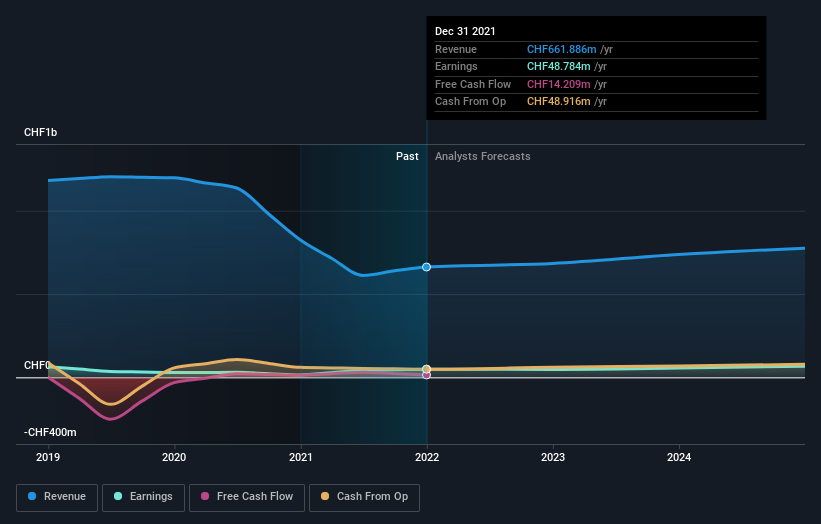
Task: Click the 2024 x-axis label
Action: pos(679,457)
